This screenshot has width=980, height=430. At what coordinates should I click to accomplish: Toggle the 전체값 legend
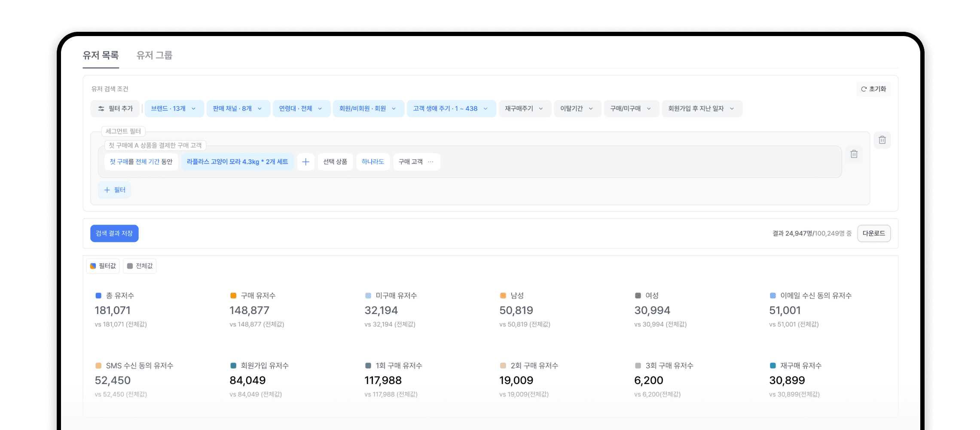coord(140,266)
